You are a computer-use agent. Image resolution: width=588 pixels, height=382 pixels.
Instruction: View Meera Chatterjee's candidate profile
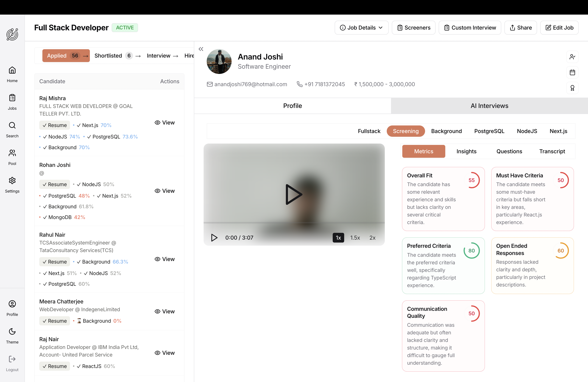click(164, 311)
